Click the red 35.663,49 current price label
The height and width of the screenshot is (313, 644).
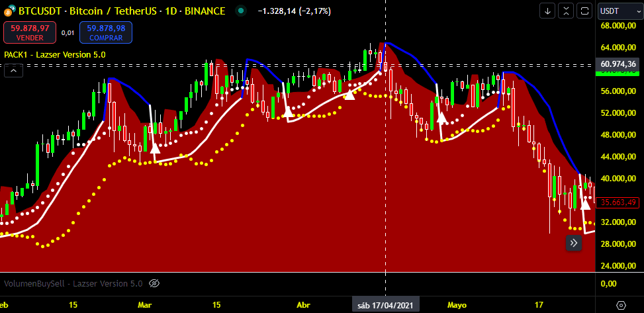pos(619,202)
